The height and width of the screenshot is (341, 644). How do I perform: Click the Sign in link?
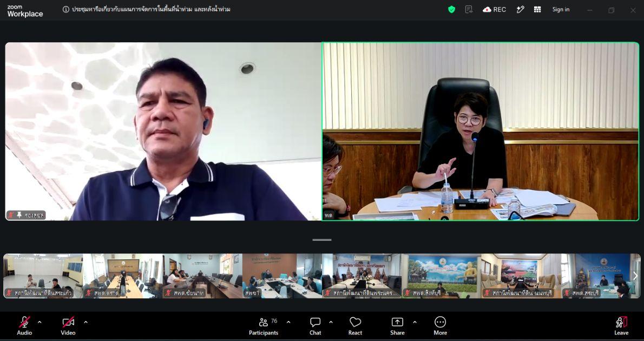click(561, 9)
